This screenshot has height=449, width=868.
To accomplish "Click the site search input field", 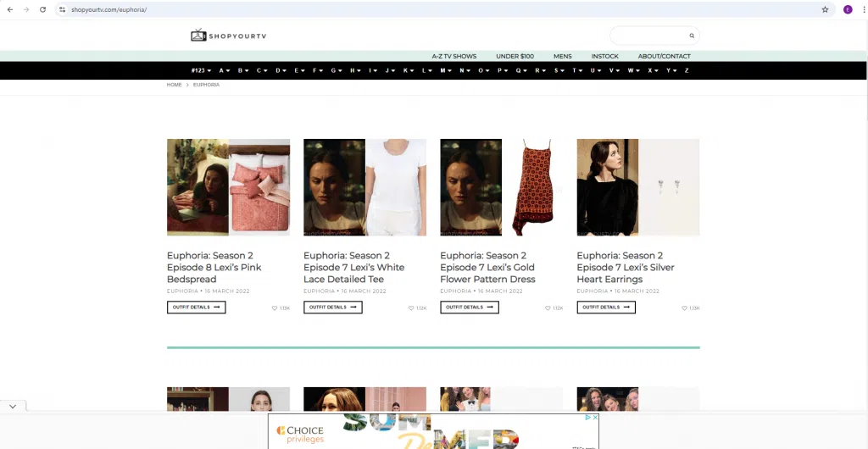I will click(x=650, y=36).
